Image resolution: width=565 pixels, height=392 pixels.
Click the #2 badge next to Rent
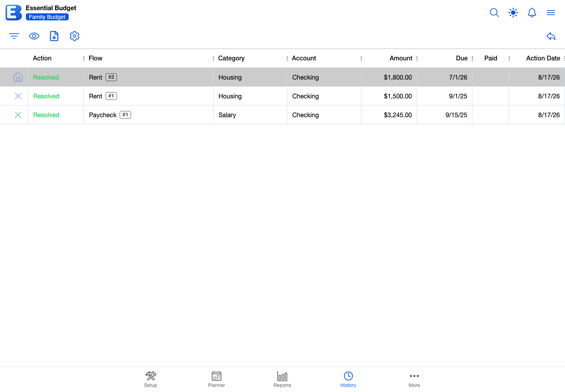(x=111, y=77)
